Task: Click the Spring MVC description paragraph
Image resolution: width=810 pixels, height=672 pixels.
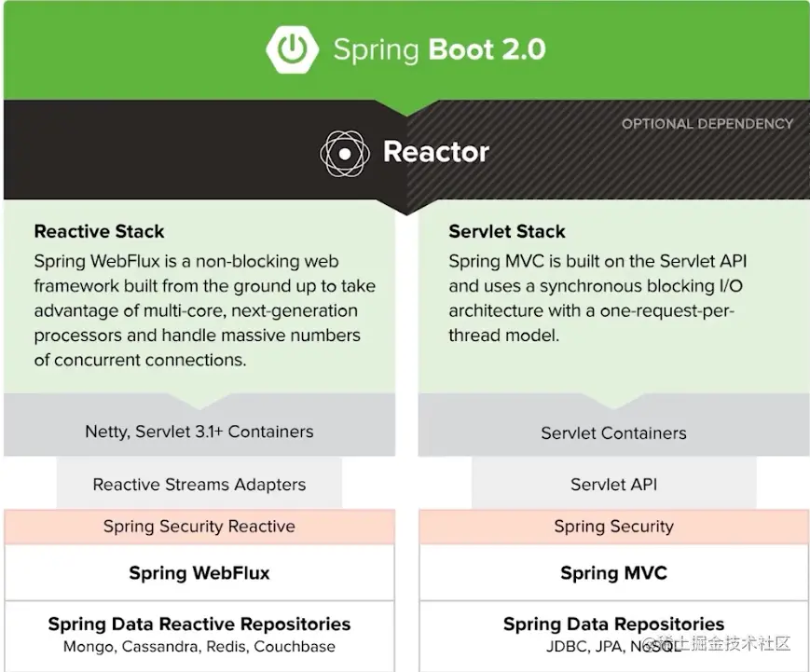Action: click(597, 298)
